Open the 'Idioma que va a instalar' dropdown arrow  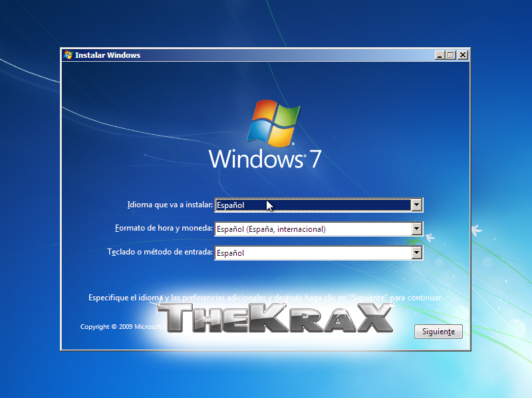pos(417,205)
